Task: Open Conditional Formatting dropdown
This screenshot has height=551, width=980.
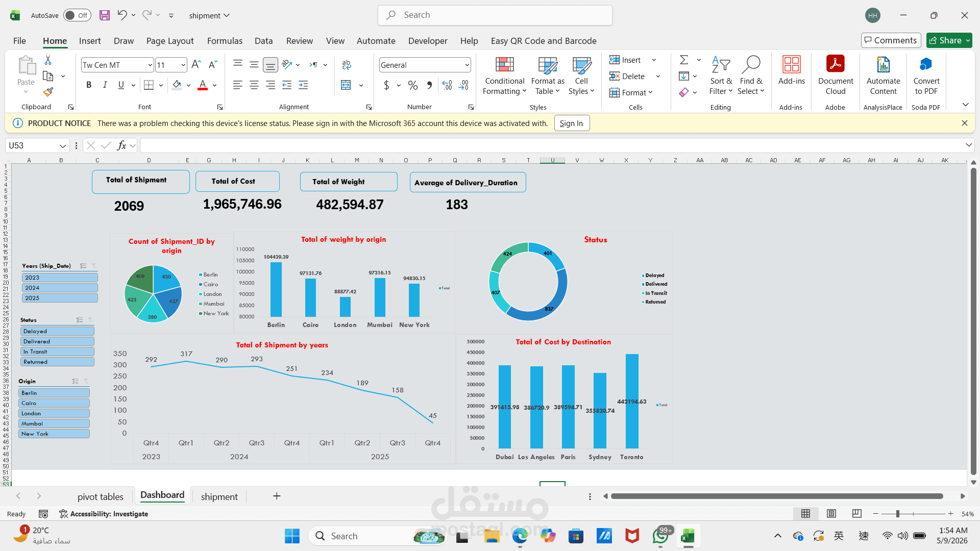Action: tap(504, 75)
